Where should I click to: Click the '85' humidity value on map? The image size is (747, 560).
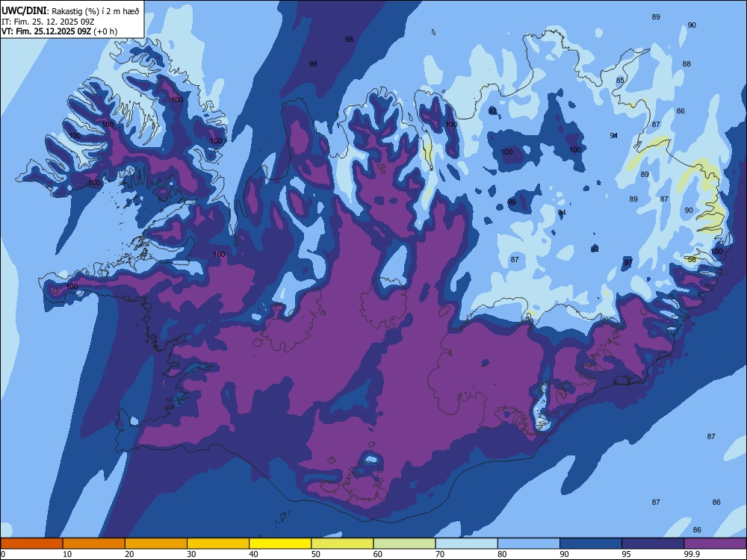620,81
